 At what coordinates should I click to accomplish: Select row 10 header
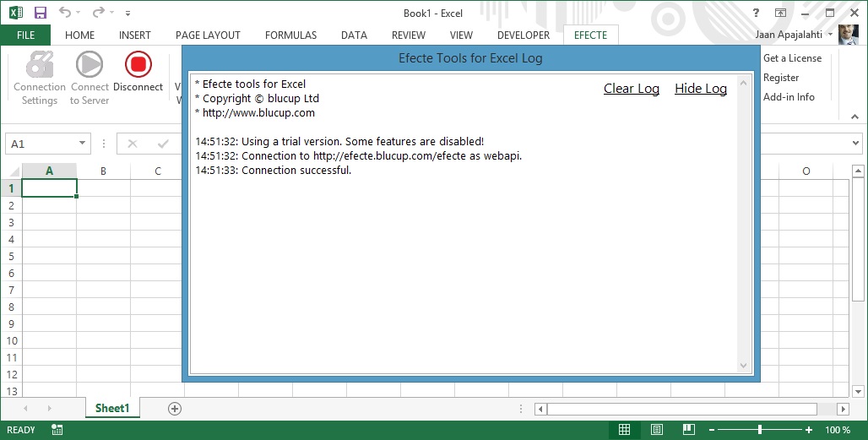point(11,340)
